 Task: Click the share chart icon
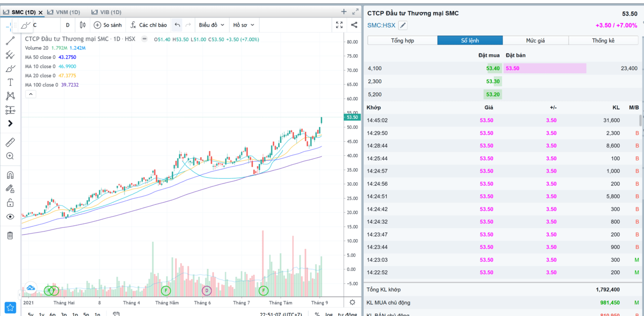[x=354, y=25]
